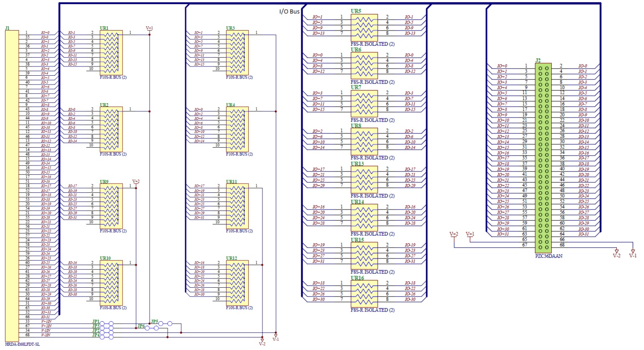Select the V-2 ground port right of J2
This screenshot has height=350, width=644.
616,253
